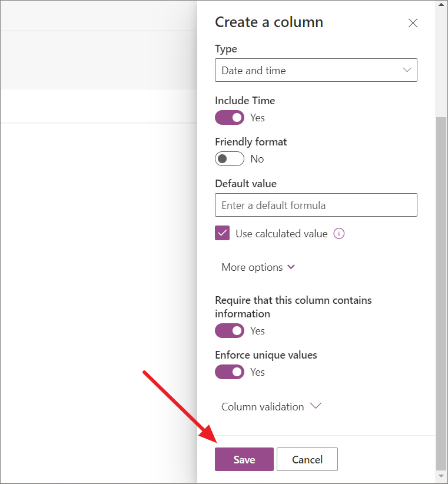Click the Type field label above the dropdown
The image size is (448, 484).
click(x=225, y=49)
